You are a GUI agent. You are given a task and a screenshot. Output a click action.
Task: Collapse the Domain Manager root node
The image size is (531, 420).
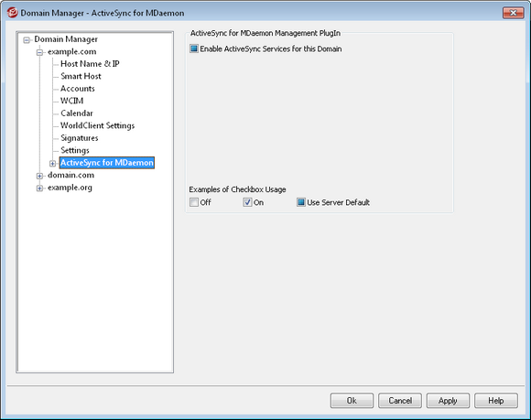click(x=27, y=40)
